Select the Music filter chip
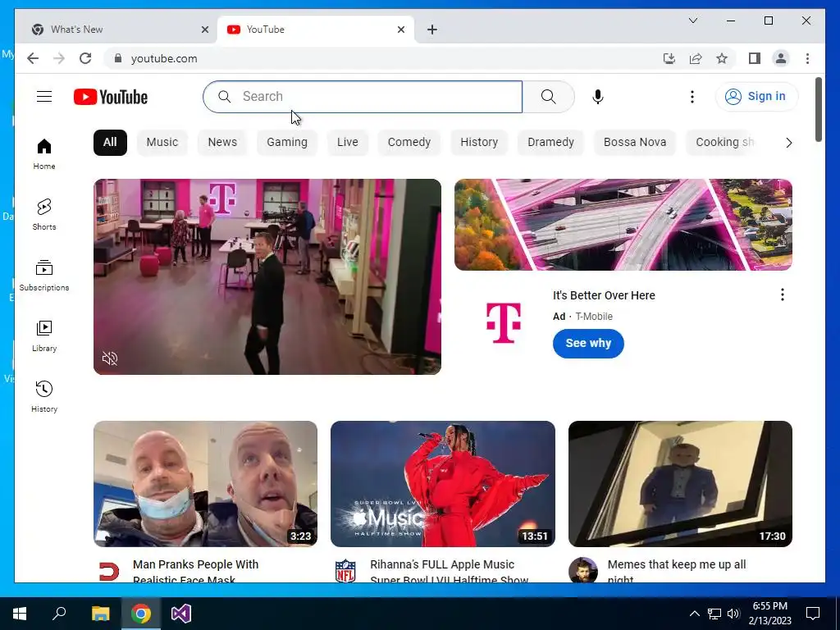The width and height of the screenshot is (840, 630). [x=162, y=143]
